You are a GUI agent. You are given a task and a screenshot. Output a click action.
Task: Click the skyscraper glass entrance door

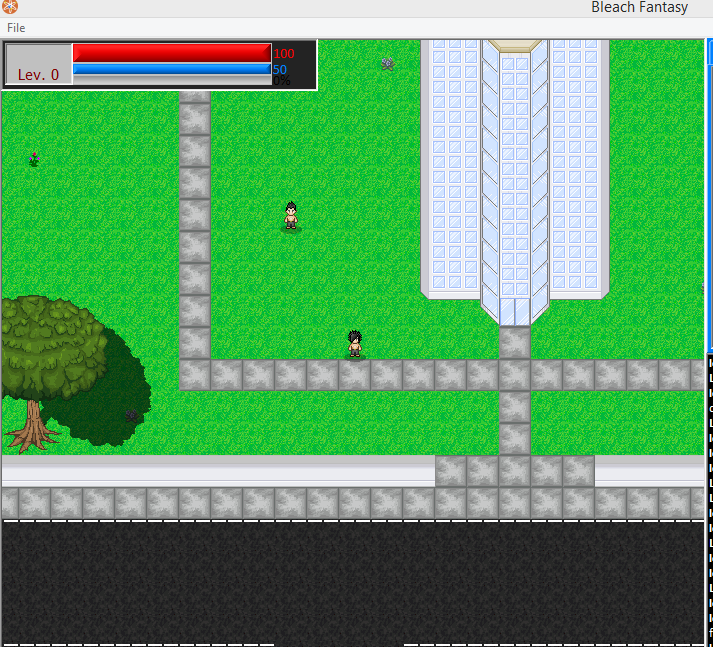click(x=515, y=312)
